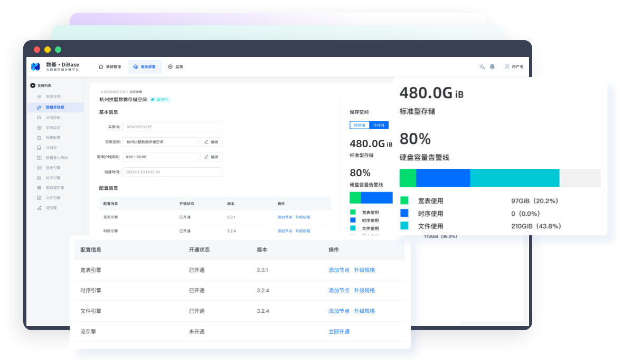Go back using the 实例列表 arrow icon
Screen dimensions: 622x364
[33, 85]
